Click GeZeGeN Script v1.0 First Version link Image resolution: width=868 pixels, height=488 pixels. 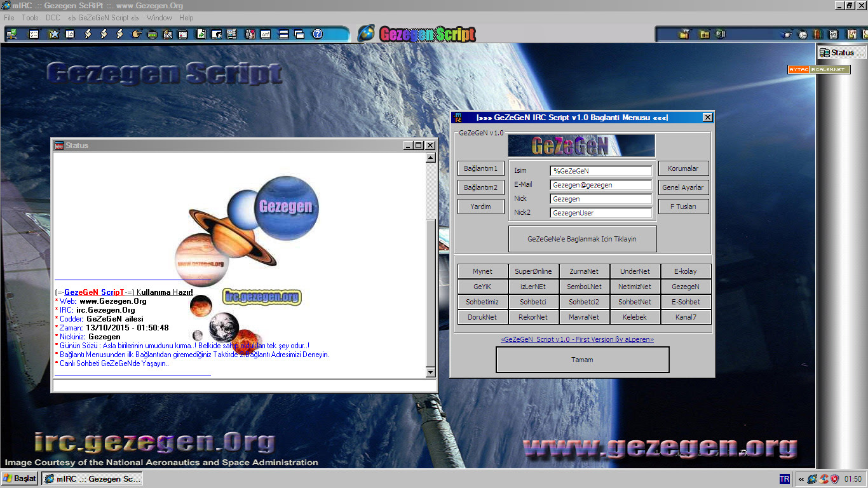point(577,339)
